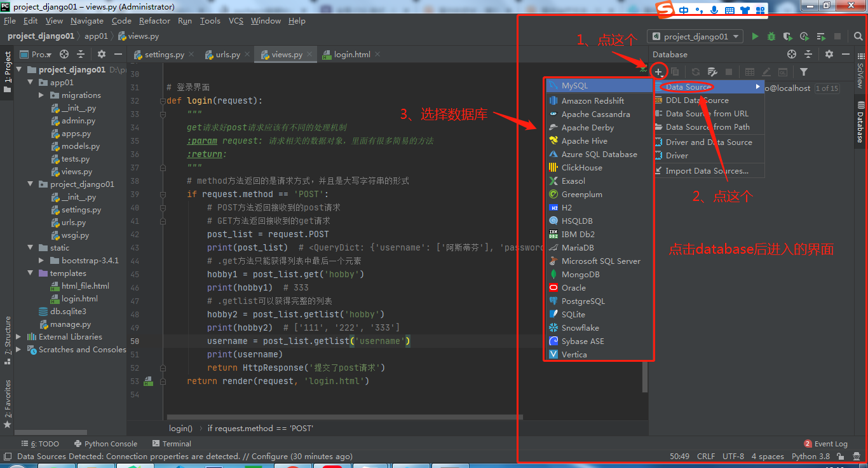Viewport: 868px width, 468px height.
Task: Toggle the Database side tool window button
Action: point(860,121)
